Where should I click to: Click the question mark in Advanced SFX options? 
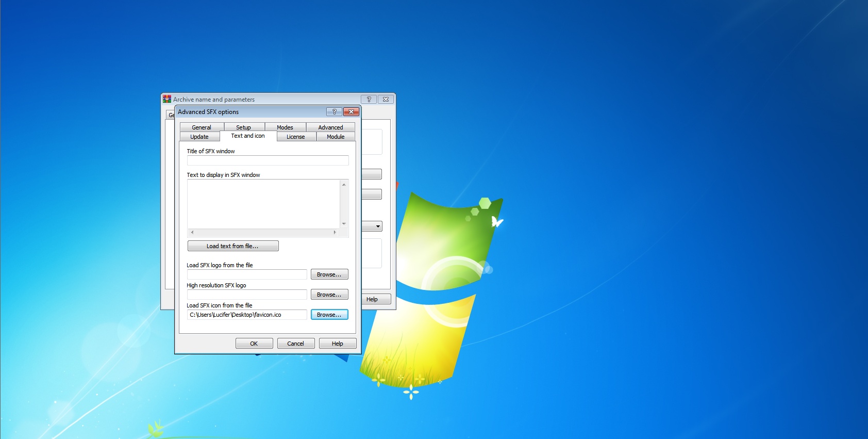[x=334, y=112]
